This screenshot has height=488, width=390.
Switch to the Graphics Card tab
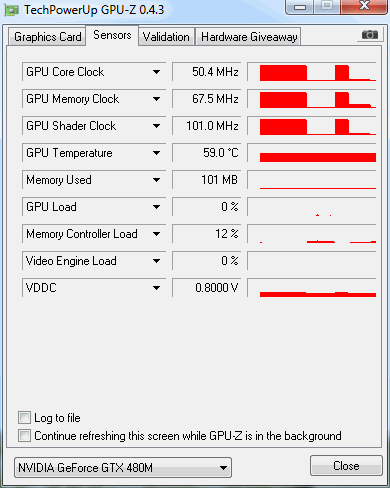point(47,37)
